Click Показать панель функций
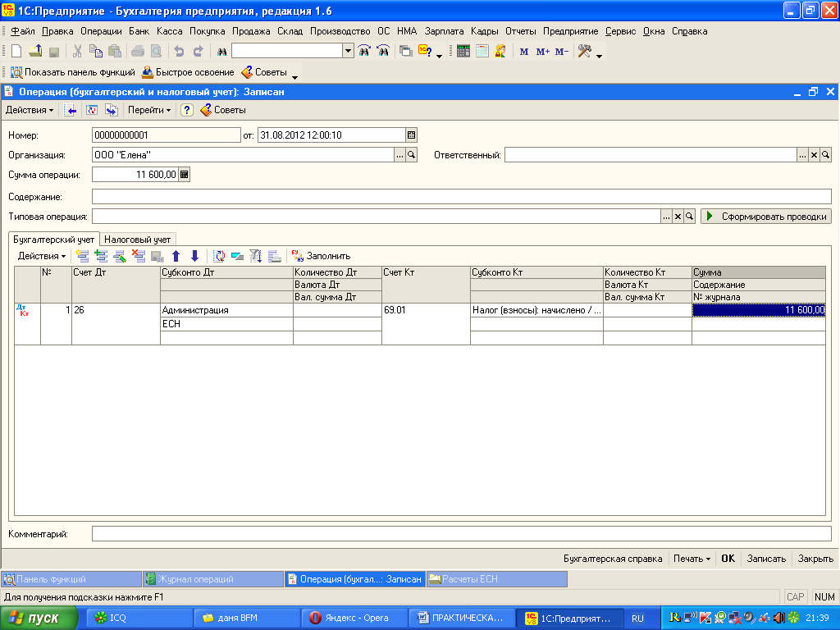Viewport: 840px width, 630px height. coord(73,72)
